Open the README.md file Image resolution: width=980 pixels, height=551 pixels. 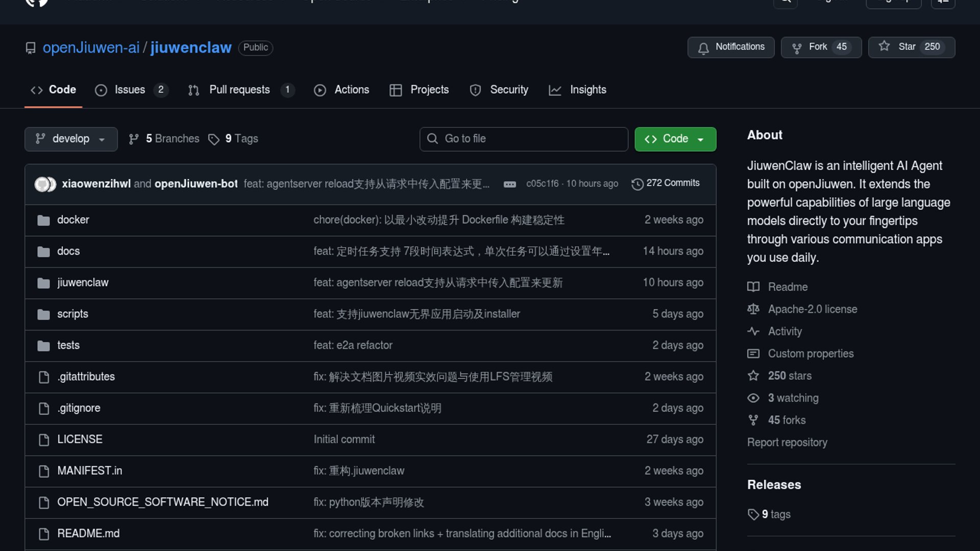coord(88,533)
